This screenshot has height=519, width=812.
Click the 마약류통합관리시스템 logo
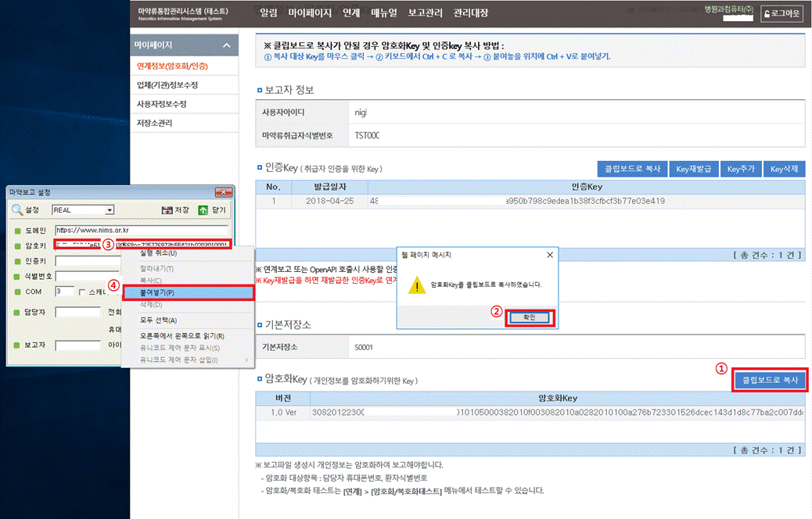[183, 13]
